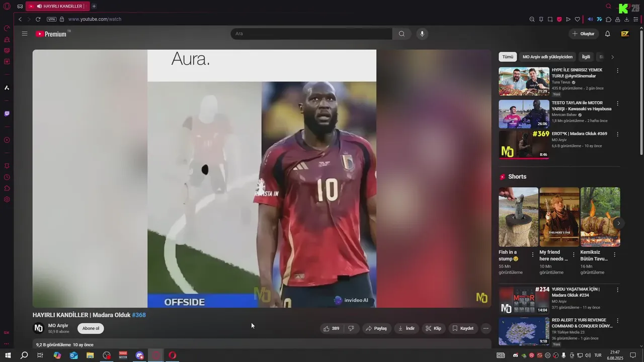Open the three-dot more actions menu under the video
The height and width of the screenshot is (362, 644).
click(486, 328)
